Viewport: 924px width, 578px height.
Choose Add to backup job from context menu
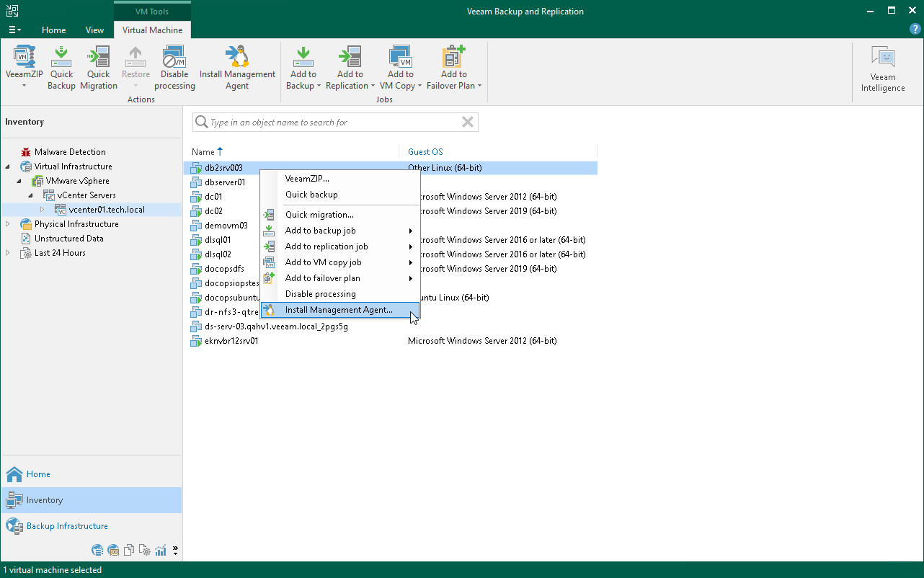click(320, 230)
